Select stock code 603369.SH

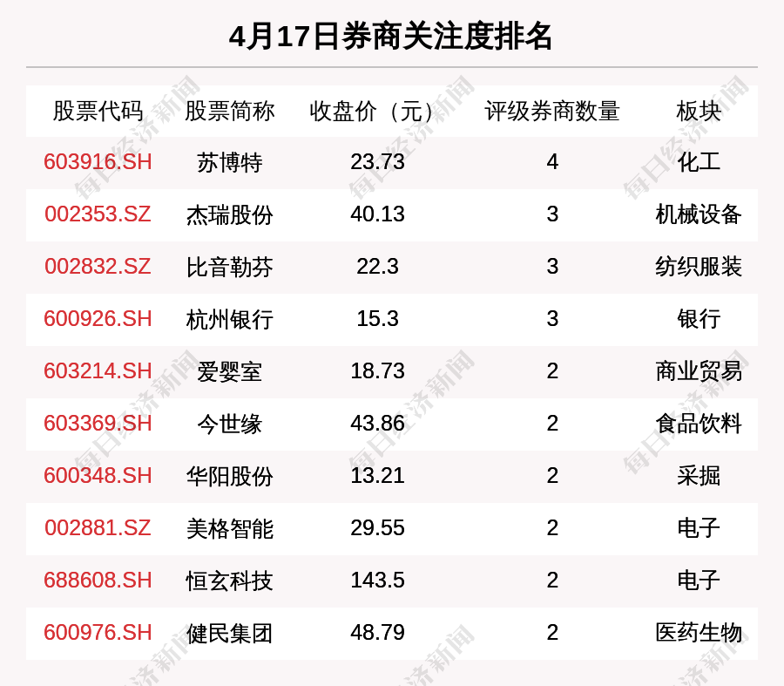(x=98, y=424)
